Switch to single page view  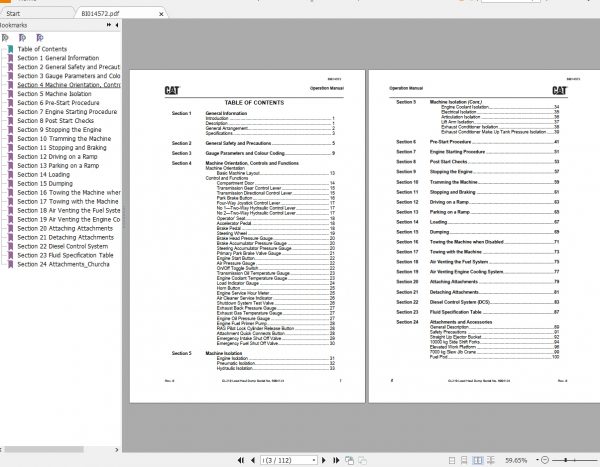click(x=452, y=460)
